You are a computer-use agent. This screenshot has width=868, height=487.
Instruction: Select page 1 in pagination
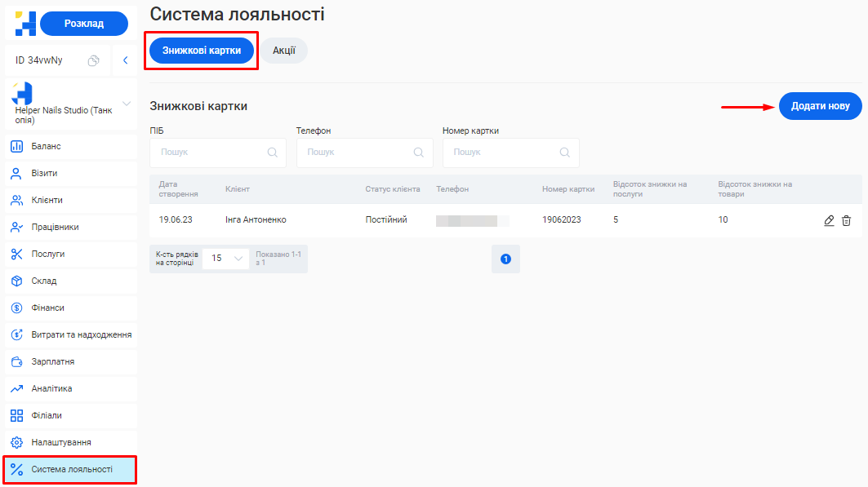pos(505,259)
